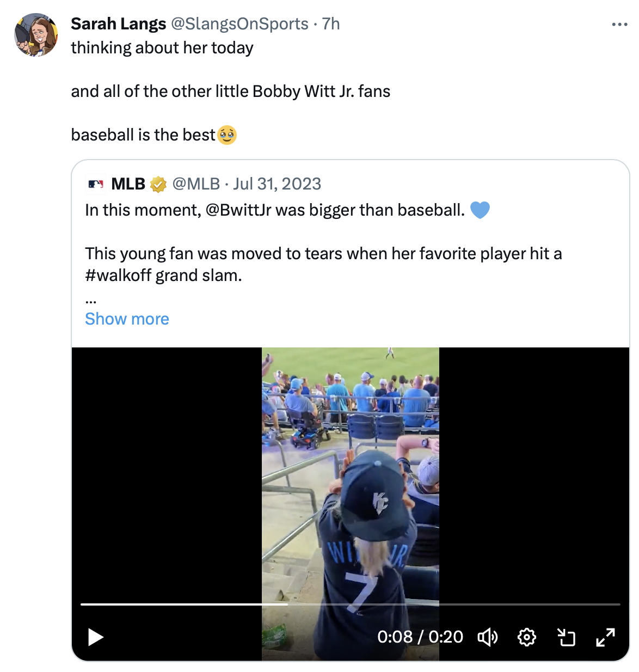Toggle picture-in-picture mode for the video
This screenshot has width=639, height=672.
[x=566, y=637]
